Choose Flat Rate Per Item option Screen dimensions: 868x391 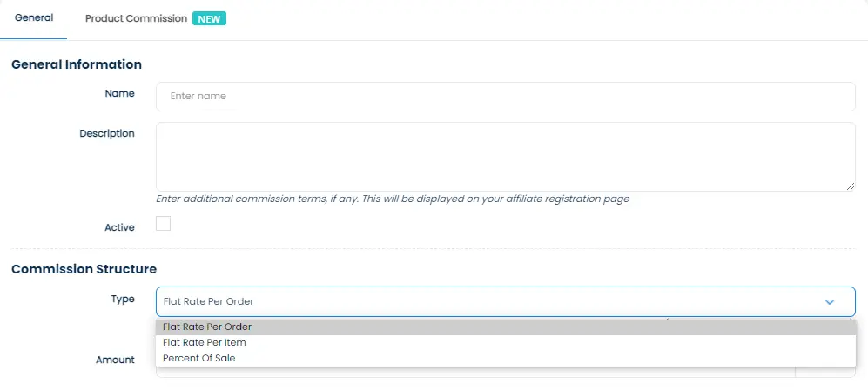205,343
